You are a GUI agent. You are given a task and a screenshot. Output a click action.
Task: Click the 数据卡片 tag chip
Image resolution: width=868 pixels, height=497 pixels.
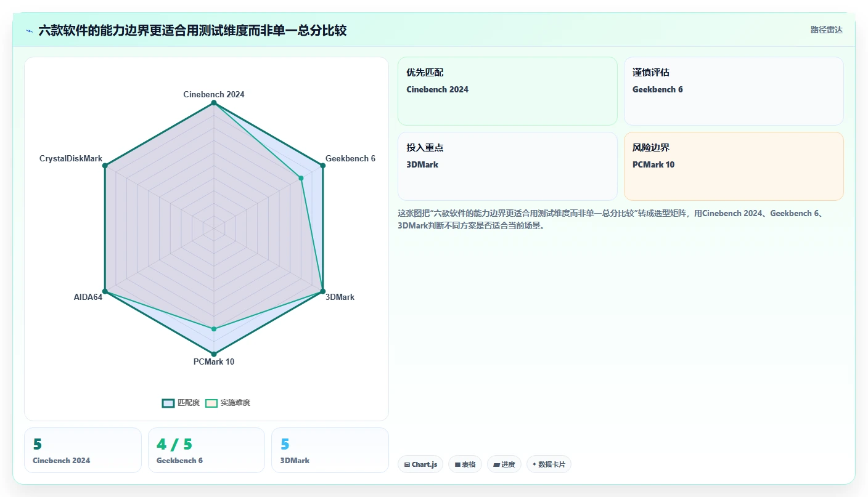pos(549,464)
